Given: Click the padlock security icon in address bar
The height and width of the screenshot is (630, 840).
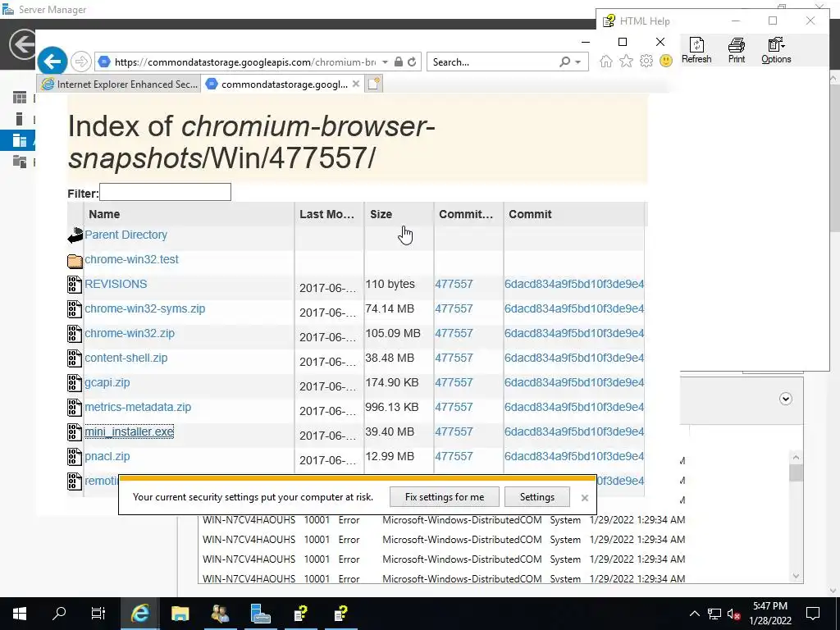Looking at the screenshot, I should coord(398,62).
